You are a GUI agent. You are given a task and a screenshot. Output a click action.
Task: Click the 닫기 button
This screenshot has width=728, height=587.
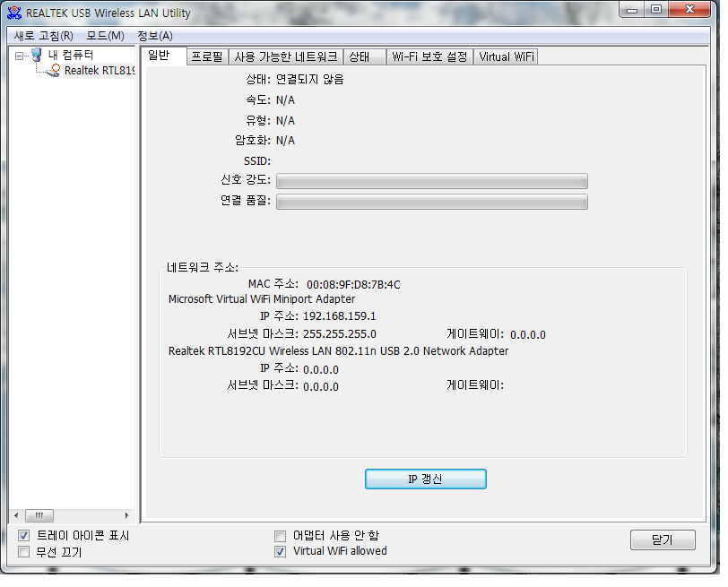[663, 540]
